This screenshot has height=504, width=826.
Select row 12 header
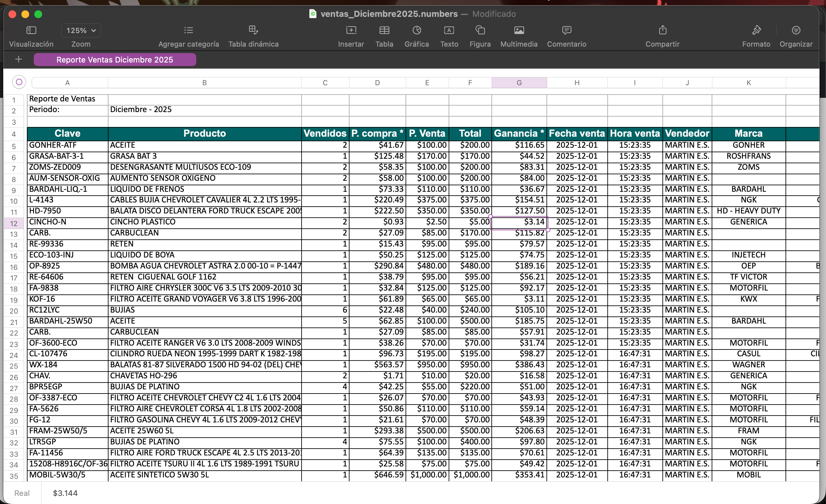(14, 222)
